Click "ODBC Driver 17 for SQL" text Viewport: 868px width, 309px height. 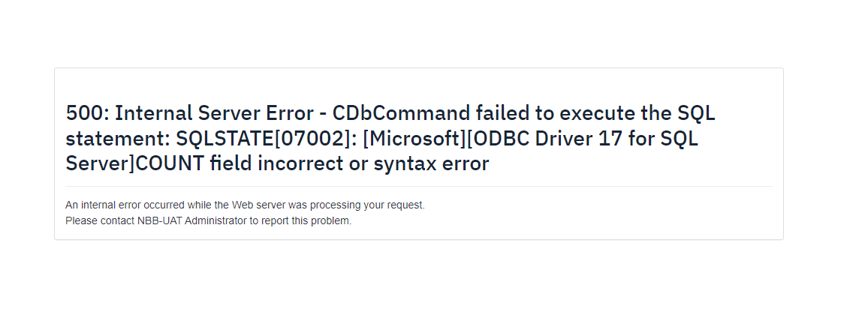click(586, 138)
